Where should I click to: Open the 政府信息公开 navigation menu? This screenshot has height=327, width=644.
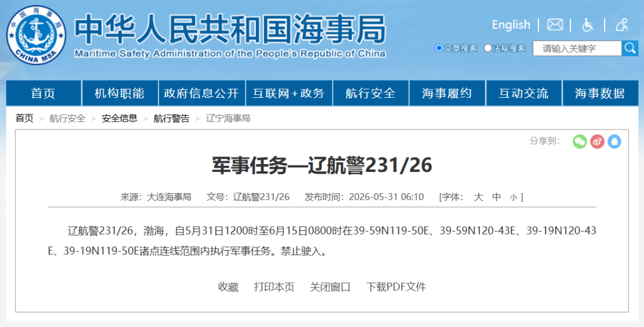pos(202,93)
